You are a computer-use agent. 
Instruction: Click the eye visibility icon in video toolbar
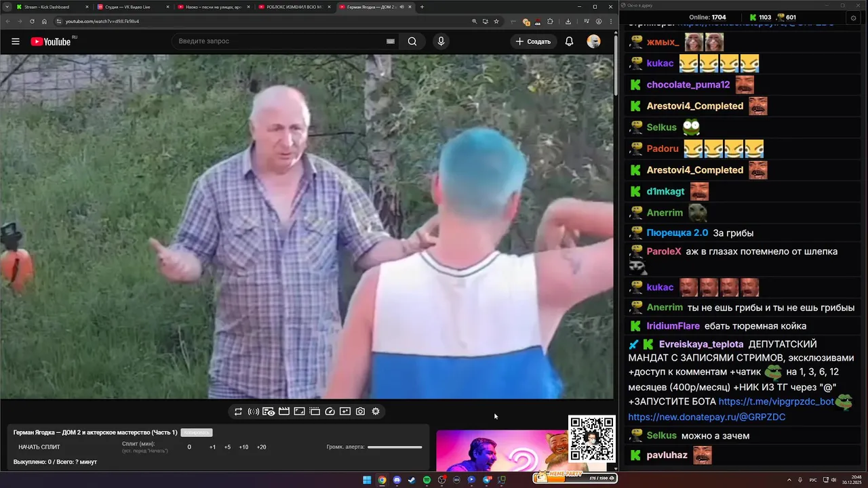click(269, 411)
